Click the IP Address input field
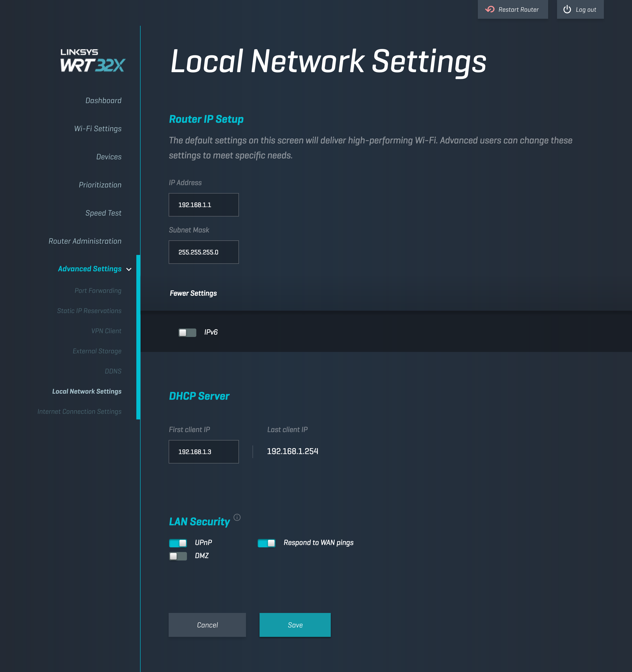 pos(204,205)
